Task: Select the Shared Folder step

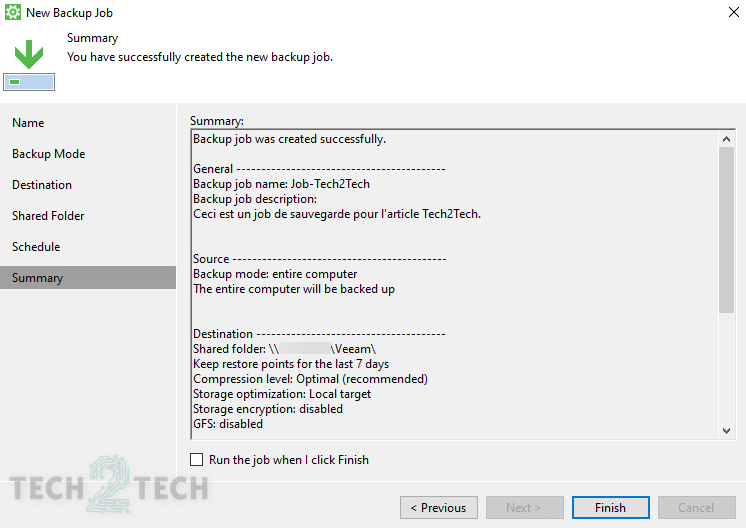Action: (x=48, y=216)
